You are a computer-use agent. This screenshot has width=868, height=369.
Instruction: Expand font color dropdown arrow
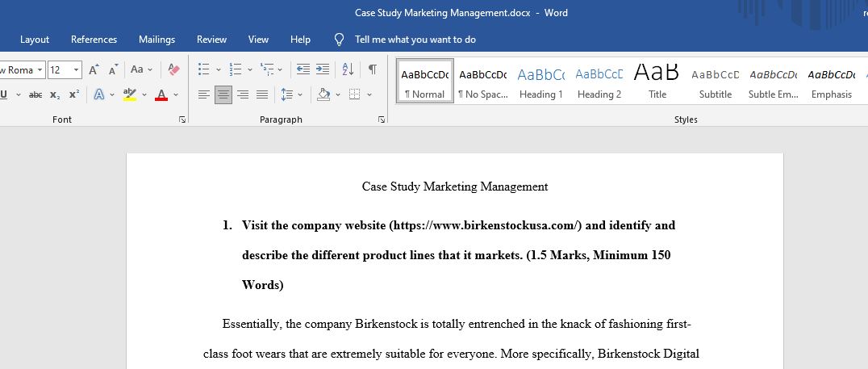(176, 94)
